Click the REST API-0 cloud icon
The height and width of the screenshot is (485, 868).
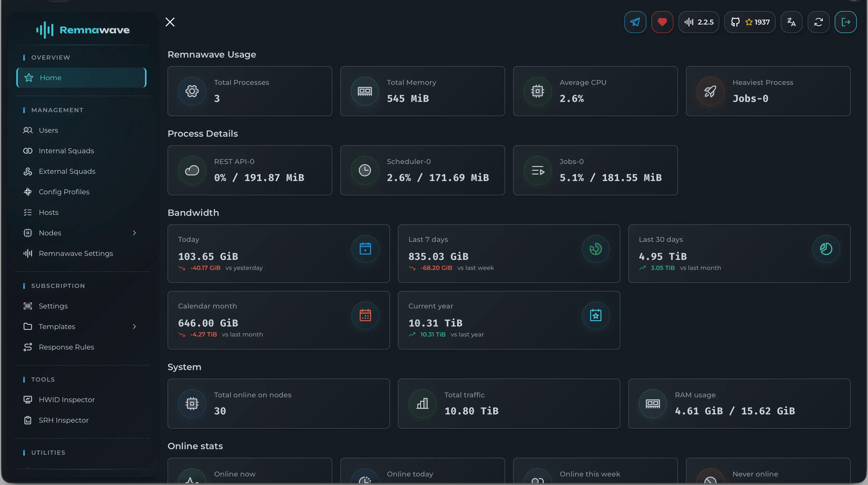click(x=192, y=171)
